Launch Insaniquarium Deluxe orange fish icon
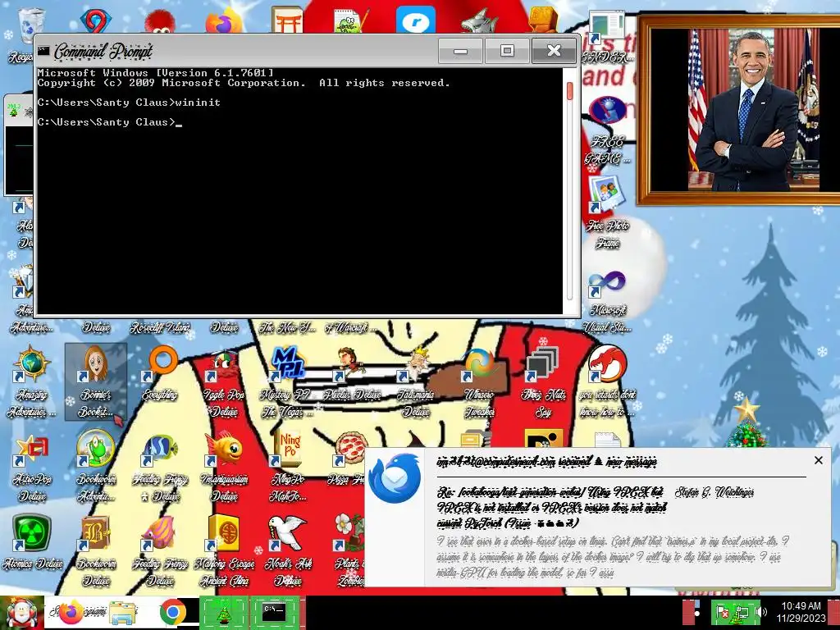This screenshot has width=840, height=630. [x=224, y=467]
